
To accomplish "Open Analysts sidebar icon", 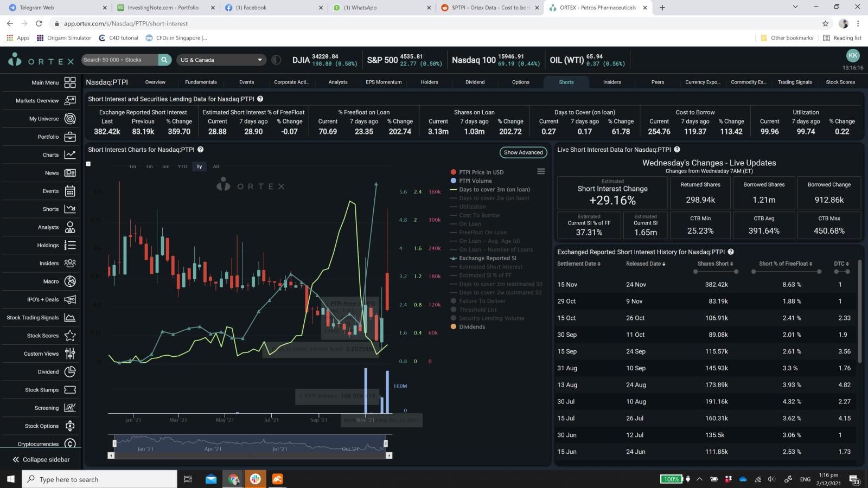I will click(x=70, y=227).
